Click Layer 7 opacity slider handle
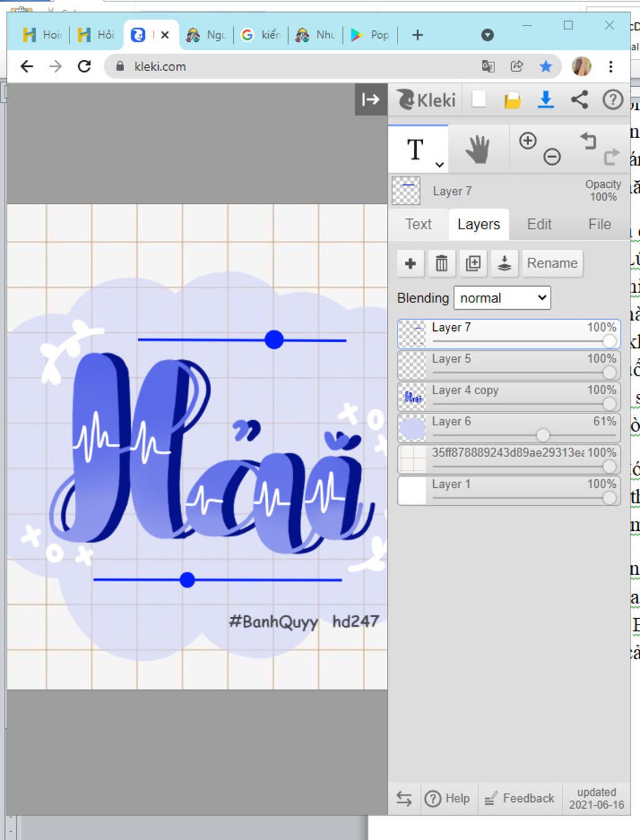The height and width of the screenshot is (840, 640). [609, 342]
